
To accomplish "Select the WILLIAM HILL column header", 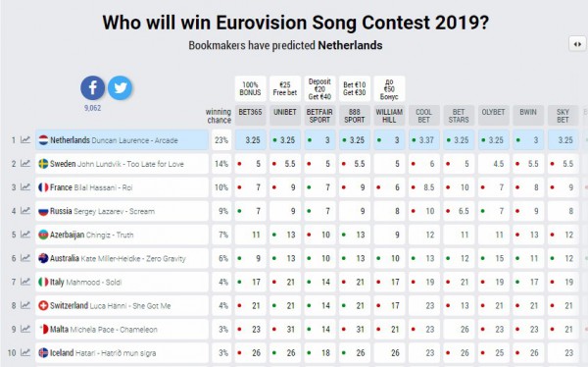I will point(389,116).
